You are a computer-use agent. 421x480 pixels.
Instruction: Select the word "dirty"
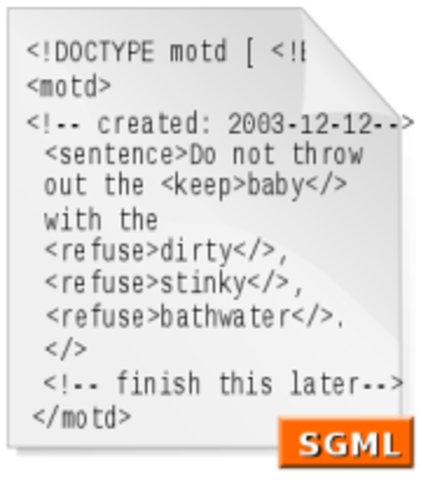click(196, 252)
